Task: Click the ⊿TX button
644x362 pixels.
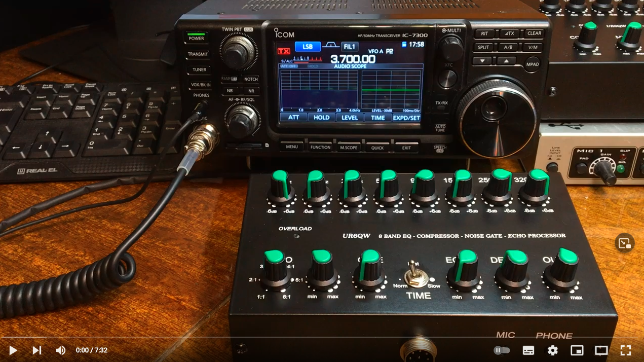Action: pos(509,33)
